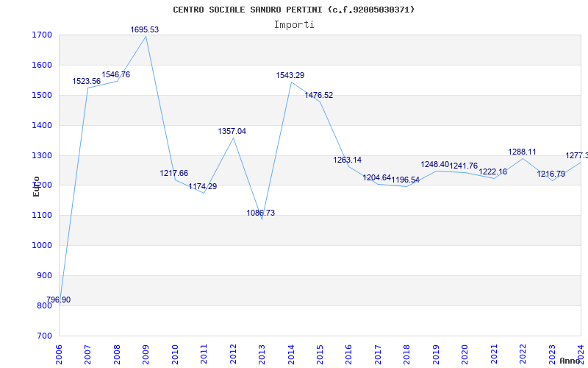Select the 1174.29 data label
This screenshot has height=368, width=588.
(203, 186)
